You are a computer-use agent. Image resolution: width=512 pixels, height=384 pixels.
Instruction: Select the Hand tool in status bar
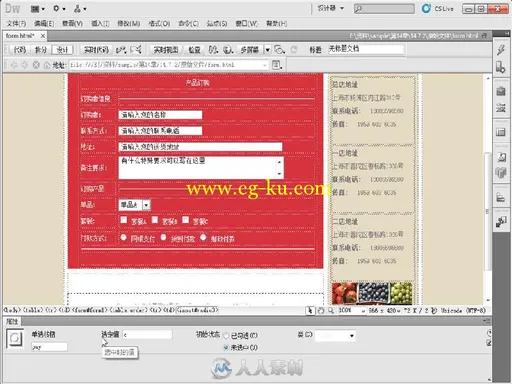(321, 310)
